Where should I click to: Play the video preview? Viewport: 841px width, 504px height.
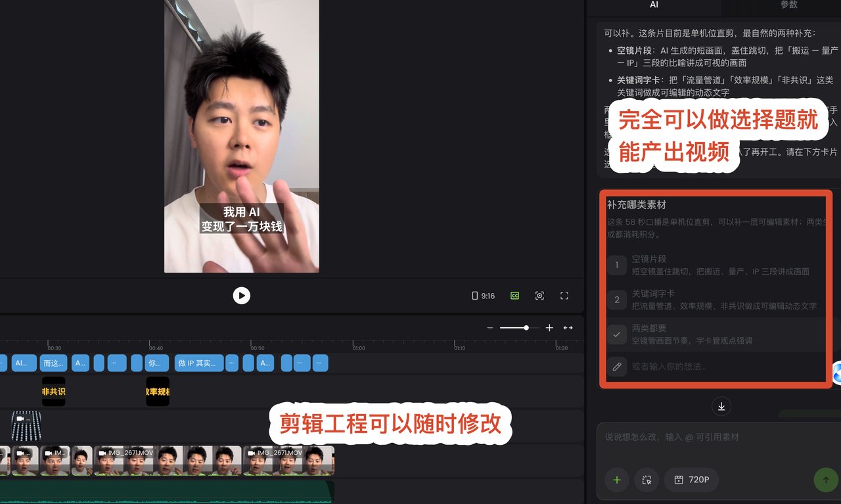[242, 296]
